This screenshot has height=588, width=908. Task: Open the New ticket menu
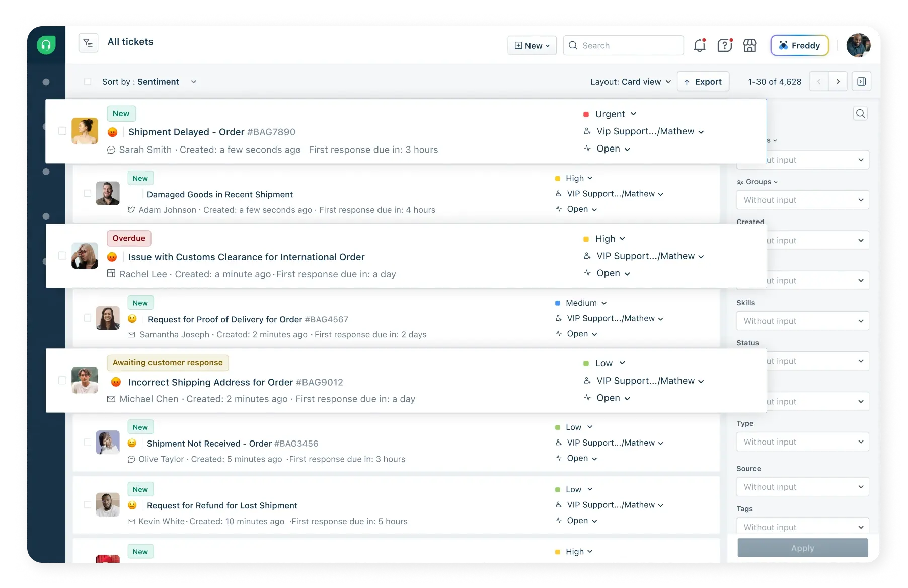532,45
